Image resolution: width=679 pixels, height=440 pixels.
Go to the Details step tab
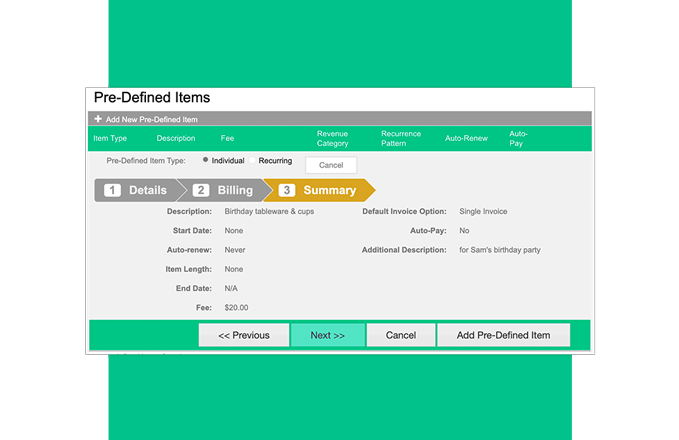click(136, 190)
